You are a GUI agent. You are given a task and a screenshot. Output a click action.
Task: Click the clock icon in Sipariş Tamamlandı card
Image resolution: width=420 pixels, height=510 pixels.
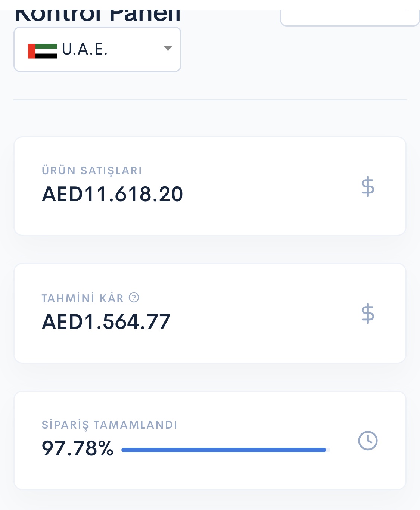pos(368,440)
